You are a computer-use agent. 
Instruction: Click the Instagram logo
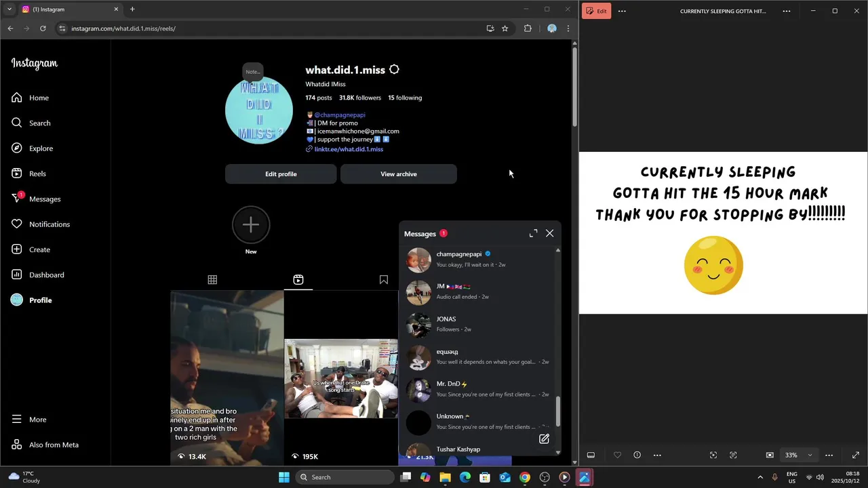[x=35, y=64]
